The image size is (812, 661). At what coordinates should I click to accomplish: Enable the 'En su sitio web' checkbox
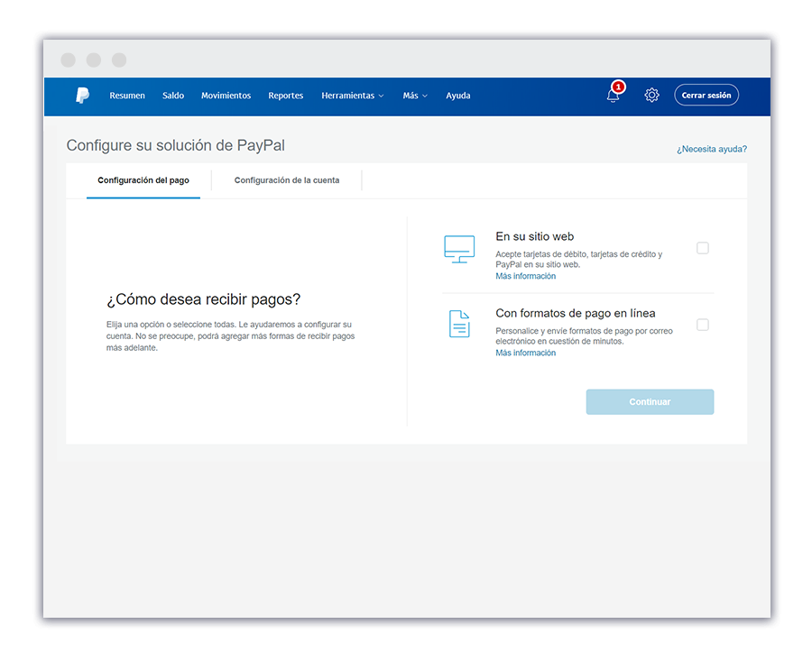pos(703,248)
